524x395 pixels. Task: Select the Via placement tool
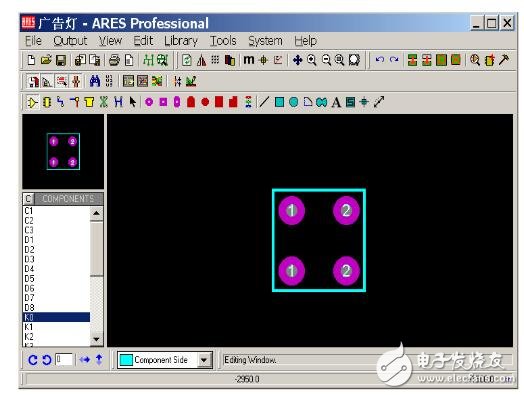pyautogui.click(x=75, y=102)
